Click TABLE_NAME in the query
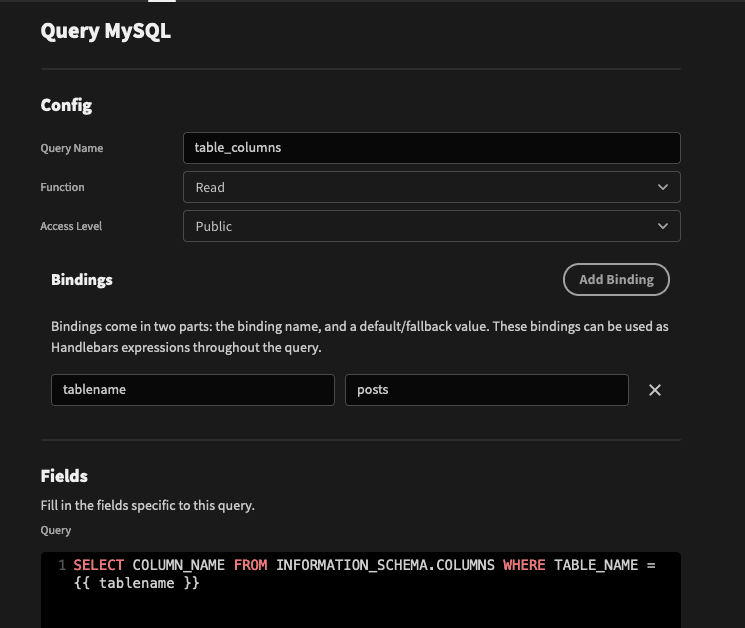 (596, 565)
